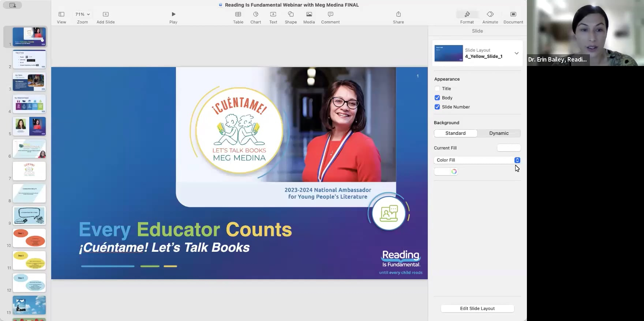Select slide 9 thumbnail
The image size is (644, 321).
click(29, 216)
